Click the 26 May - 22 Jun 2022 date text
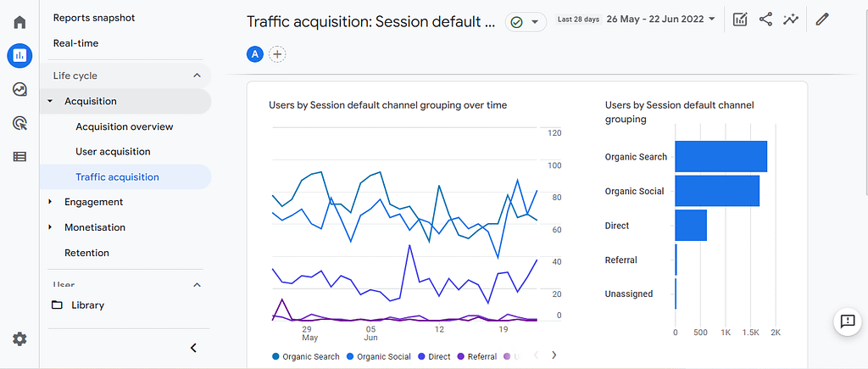This screenshot has height=369, width=868. point(655,19)
